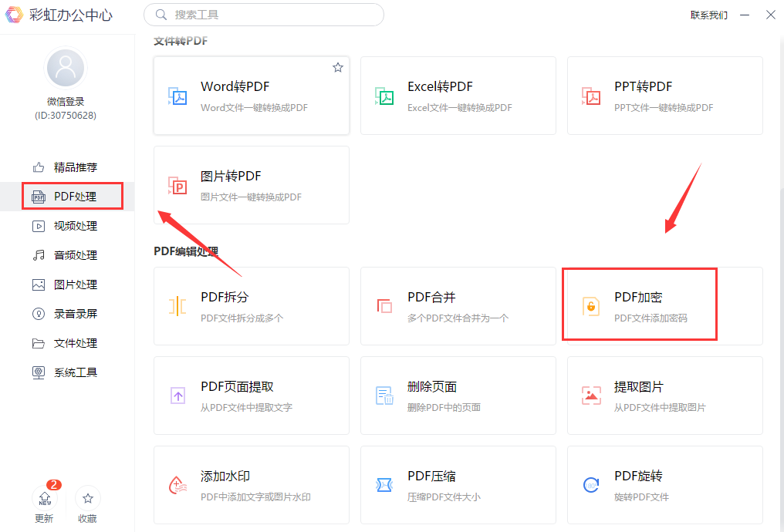The height and width of the screenshot is (532, 784).
Task: Open the 添加水印 tool card
Action: coord(252,484)
